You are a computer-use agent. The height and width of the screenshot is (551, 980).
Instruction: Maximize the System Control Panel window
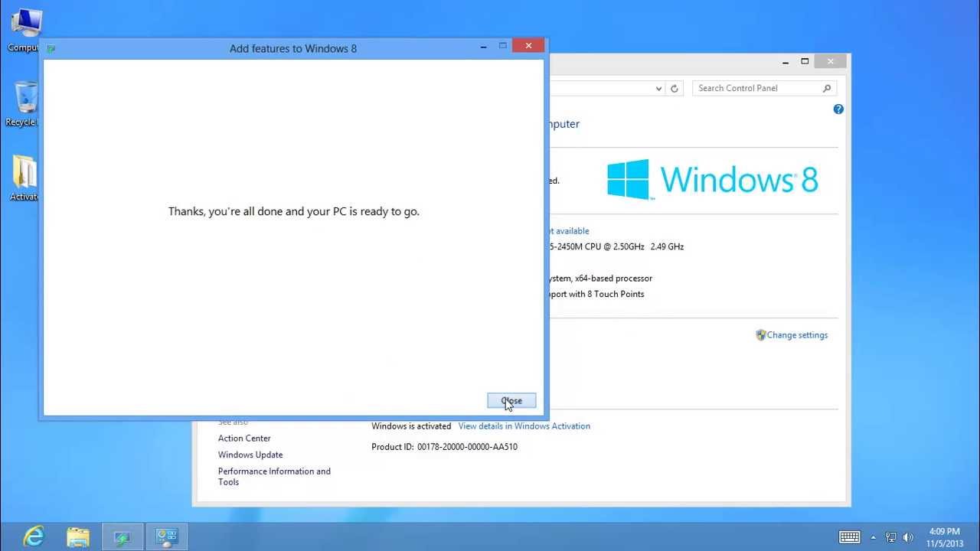805,61
